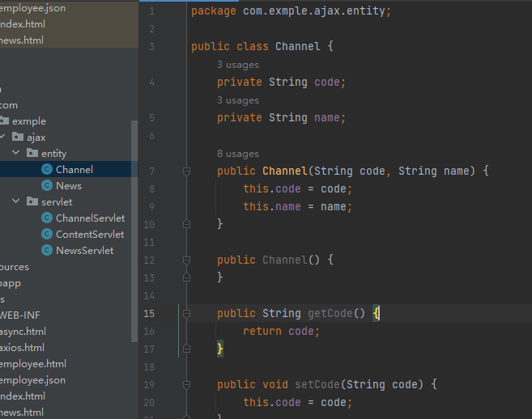
Task: Click the Channel class icon in tree
Action: (47, 170)
